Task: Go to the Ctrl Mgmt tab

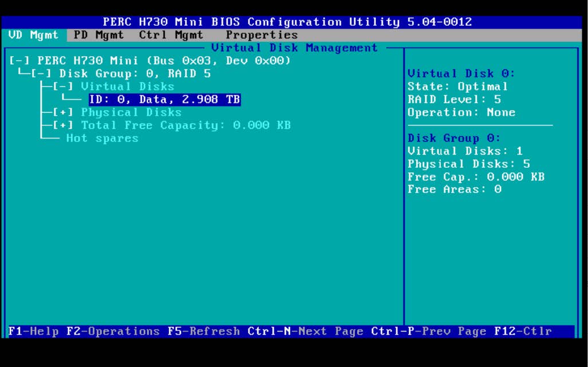Action: point(171,35)
